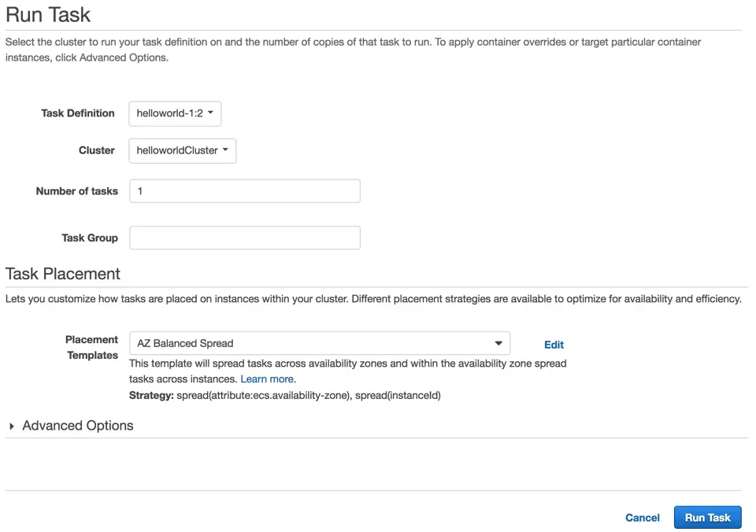Click the Task Definition field label
Viewport: 756px width, 532px height.
click(78, 113)
